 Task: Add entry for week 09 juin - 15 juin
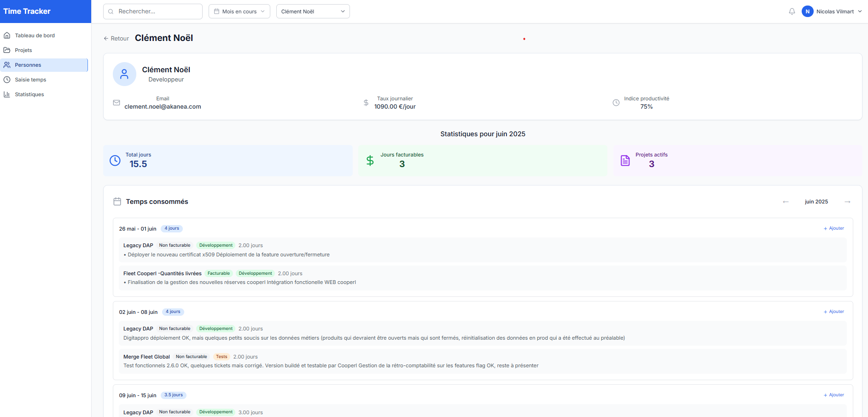pyautogui.click(x=833, y=395)
